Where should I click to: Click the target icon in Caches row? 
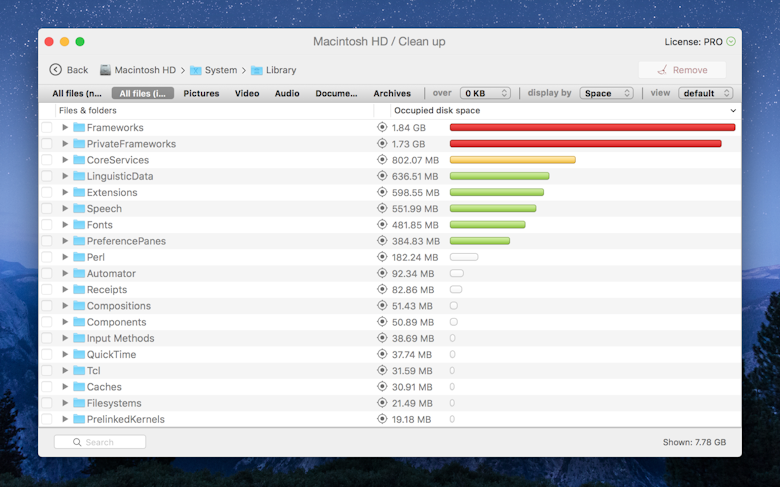pos(382,387)
